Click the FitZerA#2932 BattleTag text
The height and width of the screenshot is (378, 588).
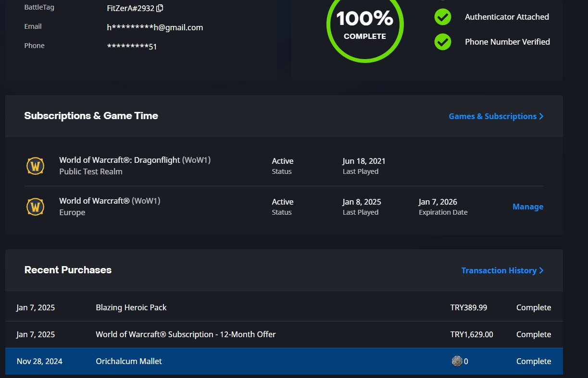(130, 8)
